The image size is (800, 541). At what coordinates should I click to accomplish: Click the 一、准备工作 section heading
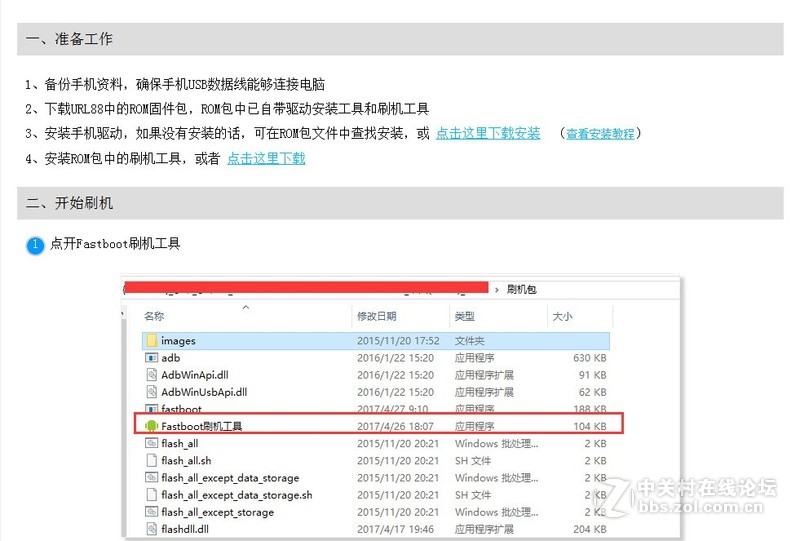pyautogui.click(x=69, y=39)
